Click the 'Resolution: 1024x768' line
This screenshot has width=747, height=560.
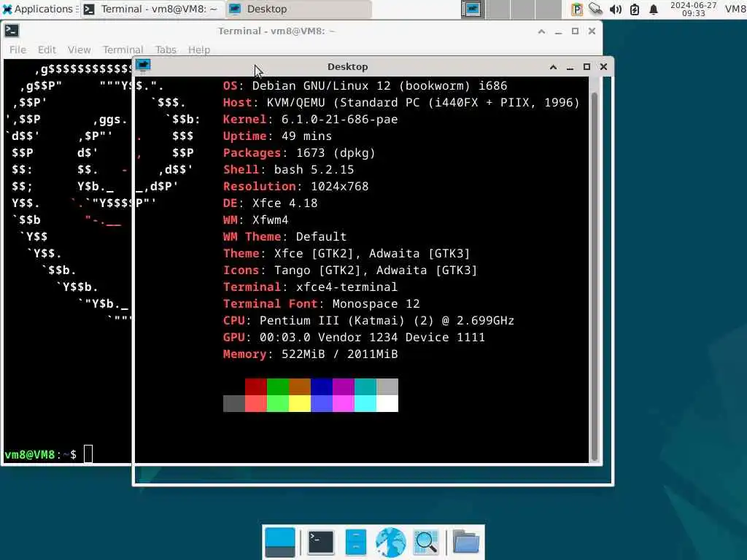(x=295, y=186)
